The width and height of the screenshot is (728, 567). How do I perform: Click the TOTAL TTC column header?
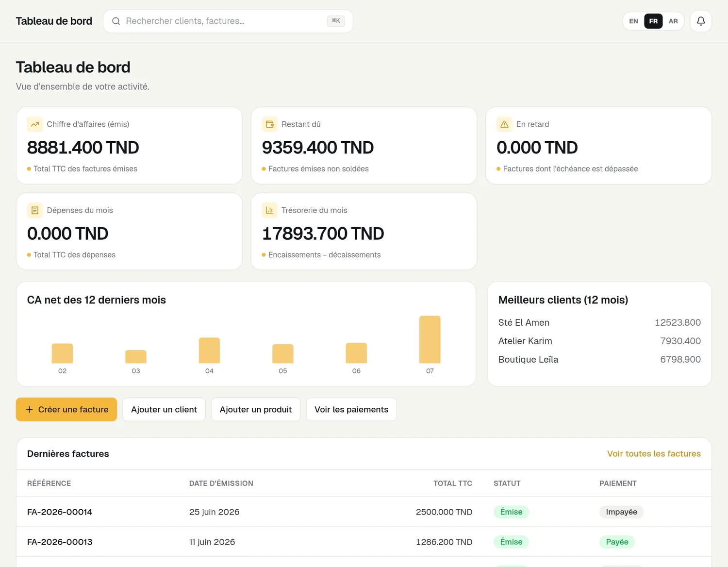point(453,484)
